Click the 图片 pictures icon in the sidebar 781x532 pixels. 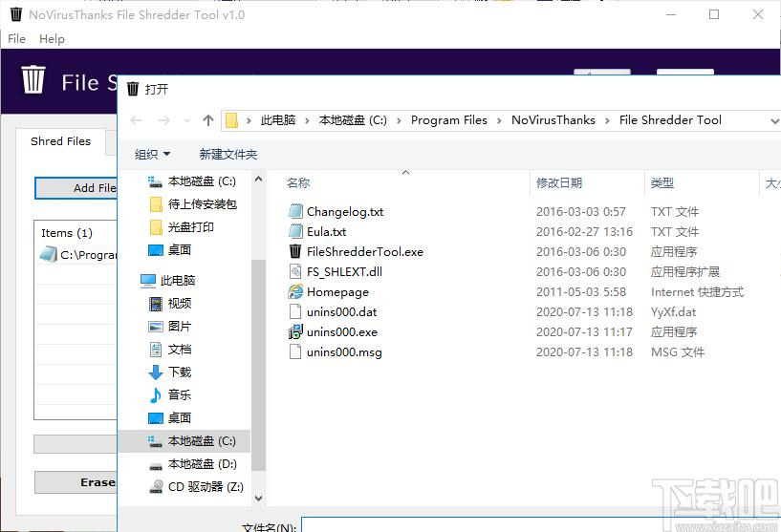click(x=156, y=327)
